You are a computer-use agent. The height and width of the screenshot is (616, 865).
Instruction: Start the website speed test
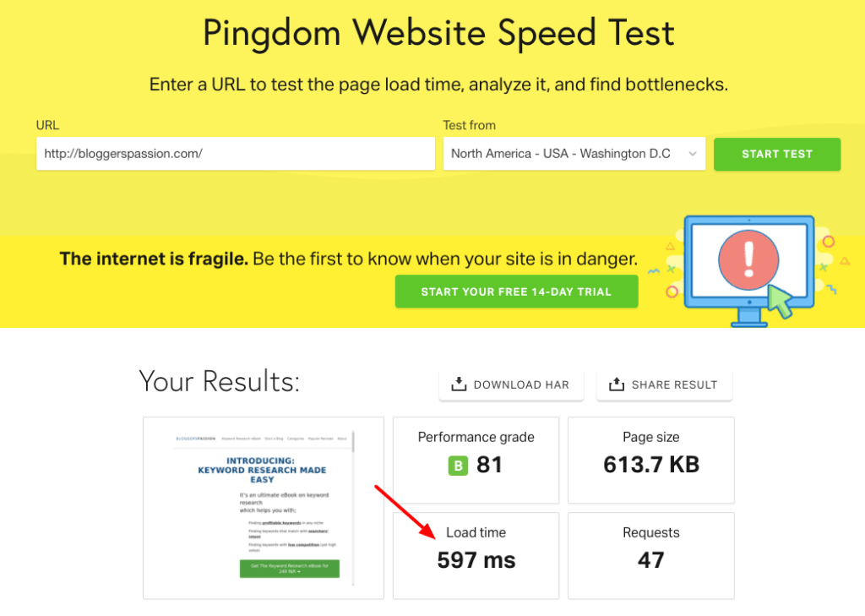tap(776, 154)
